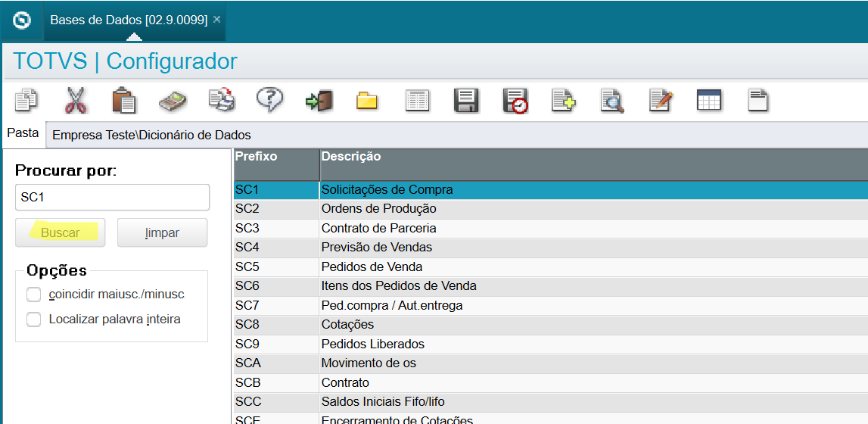The height and width of the screenshot is (424, 868).
Task: Select the SCB Contrato row
Action: [551, 382]
